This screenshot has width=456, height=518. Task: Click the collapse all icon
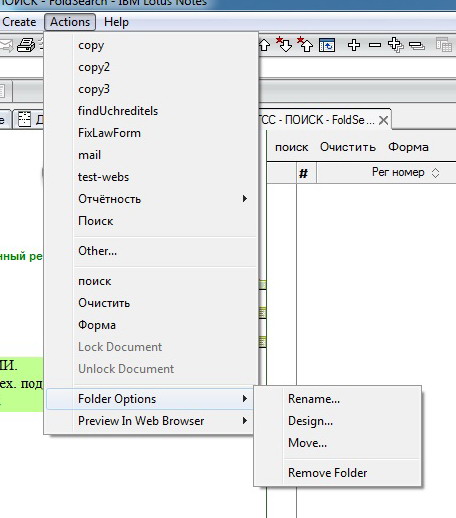pos(417,45)
